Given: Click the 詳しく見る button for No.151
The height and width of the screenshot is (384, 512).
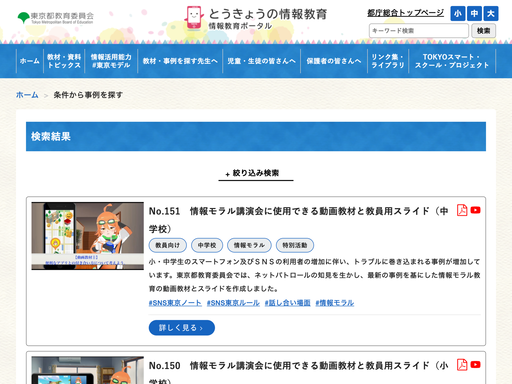Looking at the screenshot, I should click(x=182, y=328).
